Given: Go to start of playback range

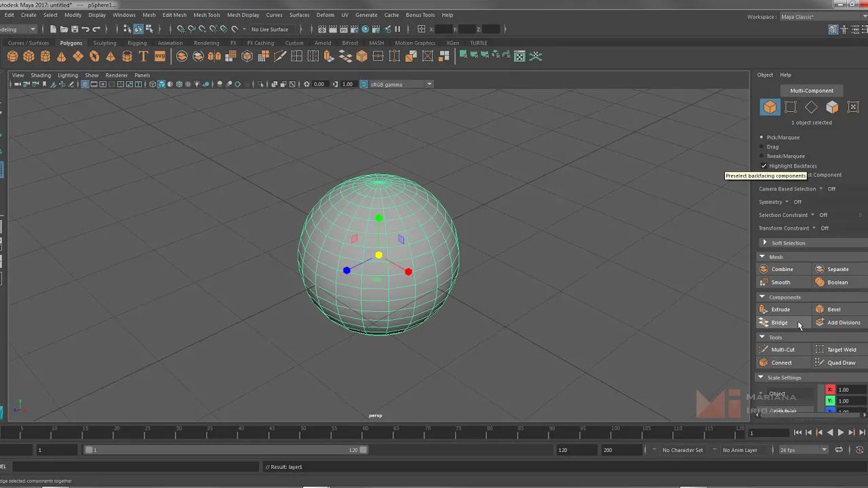Looking at the screenshot, I should coord(797,432).
